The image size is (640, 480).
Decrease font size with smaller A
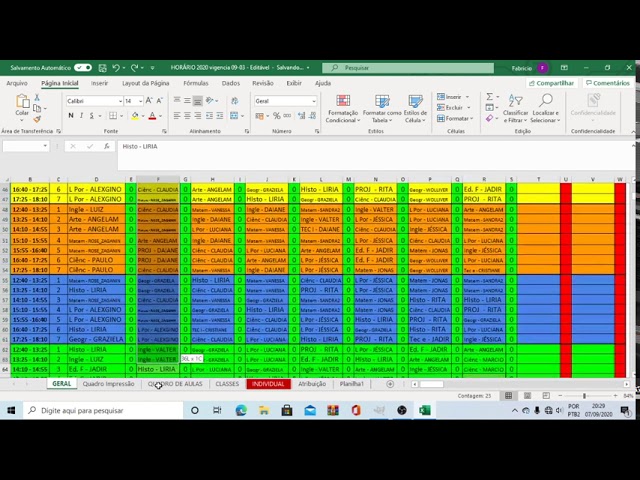pyautogui.click(x=160, y=101)
